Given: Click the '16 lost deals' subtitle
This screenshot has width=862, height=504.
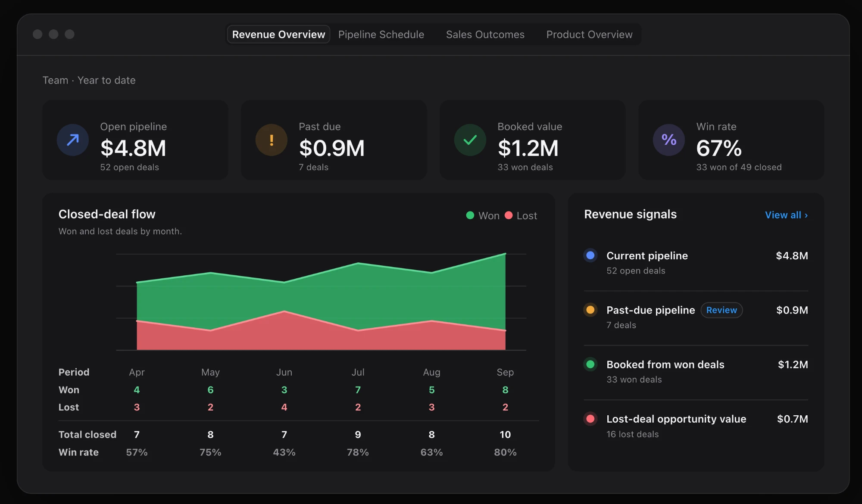Looking at the screenshot, I should tap(632, 434).
